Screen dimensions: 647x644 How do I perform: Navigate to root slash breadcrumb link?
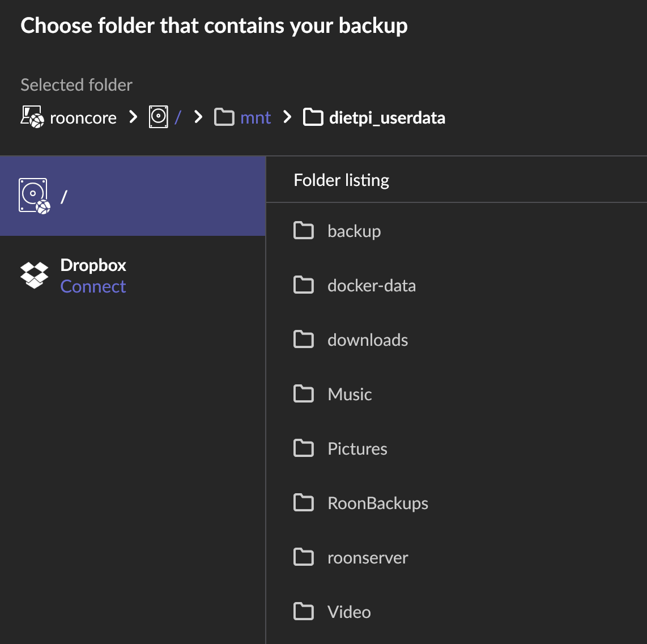pos(178,117)
